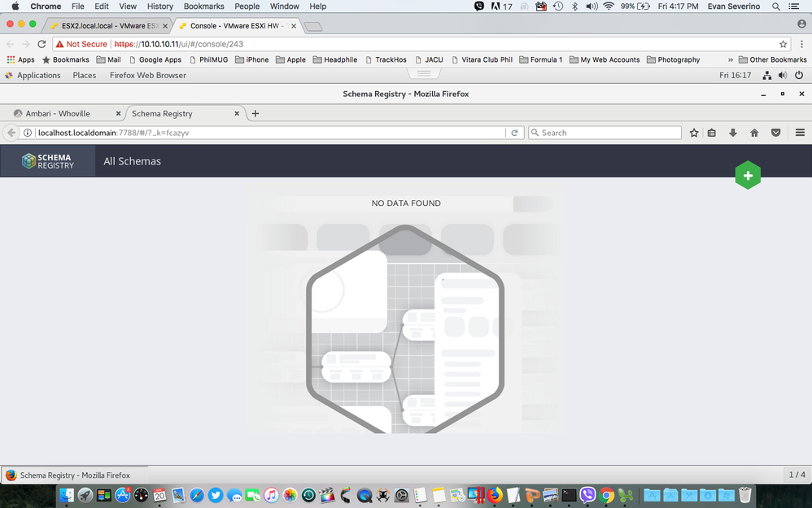Image resolution: width=812 pixels, height=508 pixels.
Task: Click the GNOME clock Fri 16:17
Action: tap(735, 75)
